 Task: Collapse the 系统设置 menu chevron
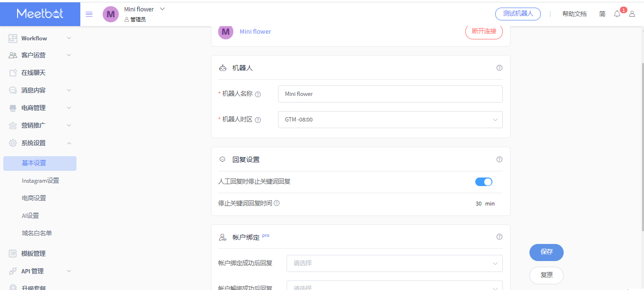[69, 143]
